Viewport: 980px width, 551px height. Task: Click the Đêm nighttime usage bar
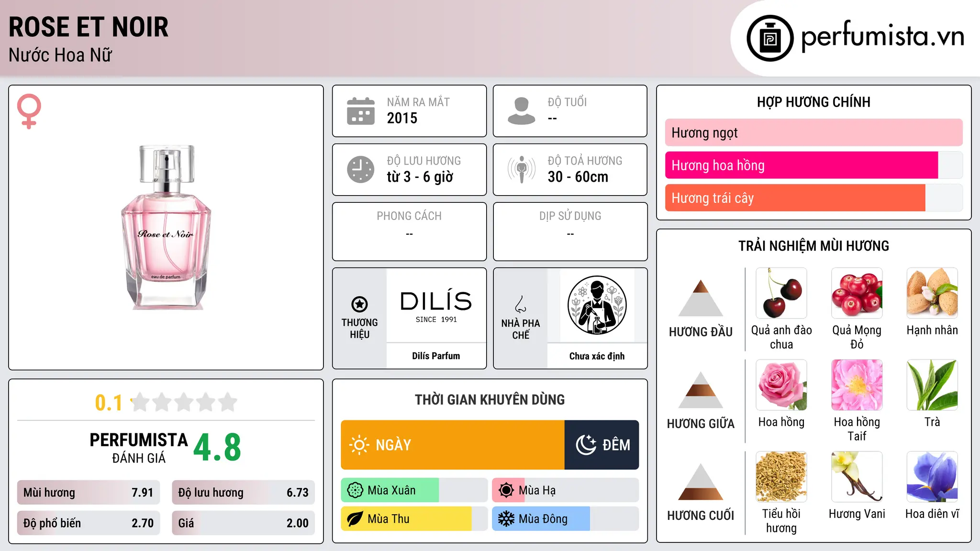pos(601,445)
